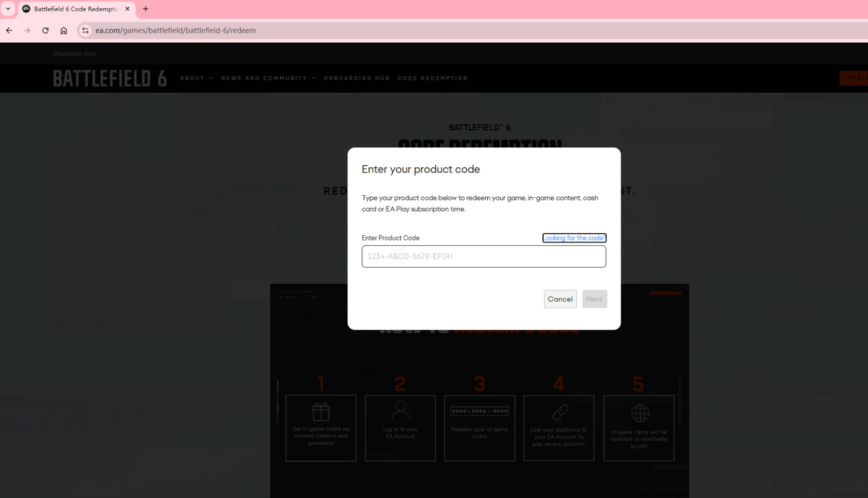Click the Enter Product Code input field
The width and height of the screenshot is (868, 498).
[484, 256]
